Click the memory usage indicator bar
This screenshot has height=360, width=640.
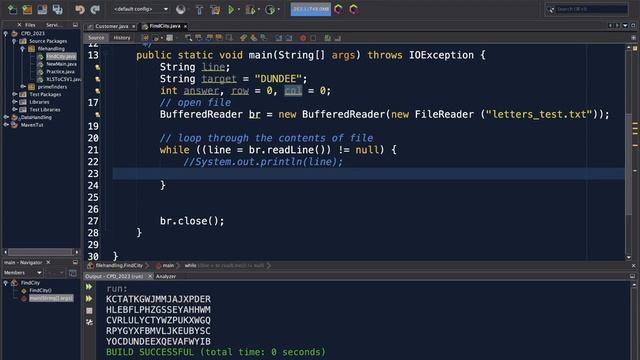coord(311,9)
